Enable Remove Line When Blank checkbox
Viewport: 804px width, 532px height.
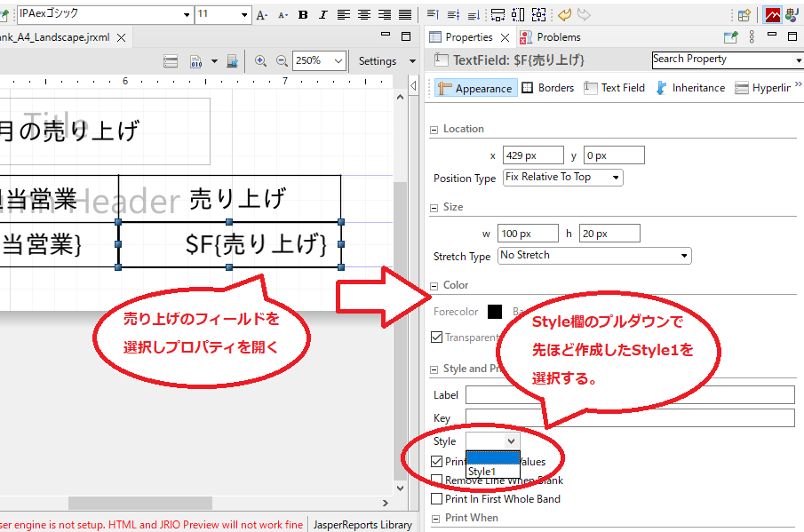[437, 480]
